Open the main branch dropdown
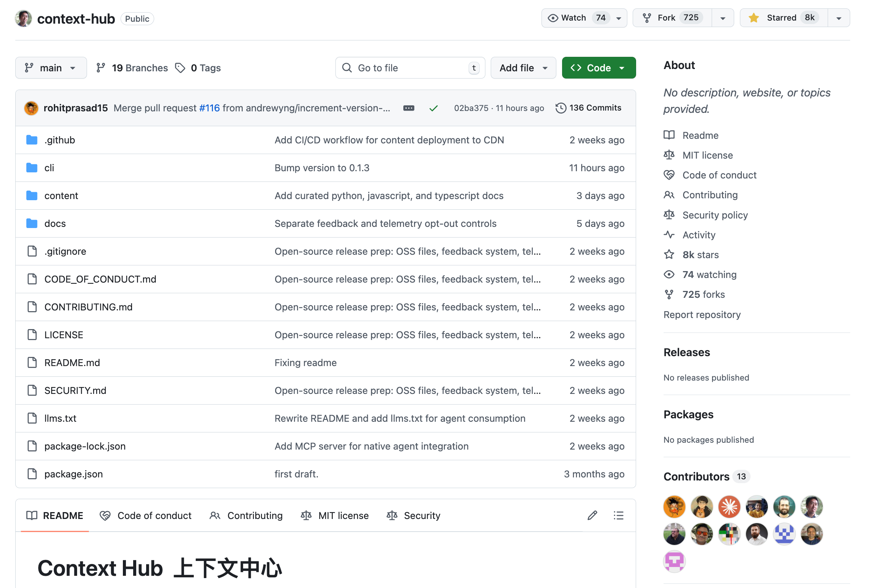Viewport: 883px width, 588px height. tap(51, 67)
